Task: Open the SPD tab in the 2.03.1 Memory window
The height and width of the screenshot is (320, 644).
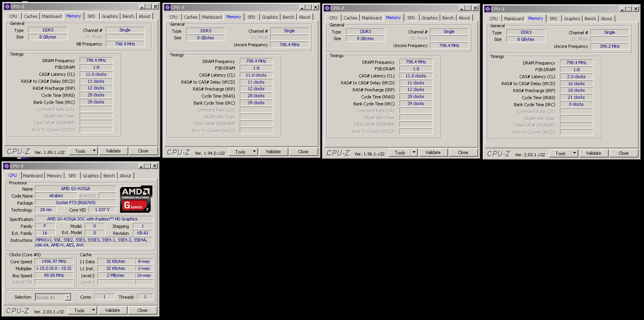Action: pos(553,19)
